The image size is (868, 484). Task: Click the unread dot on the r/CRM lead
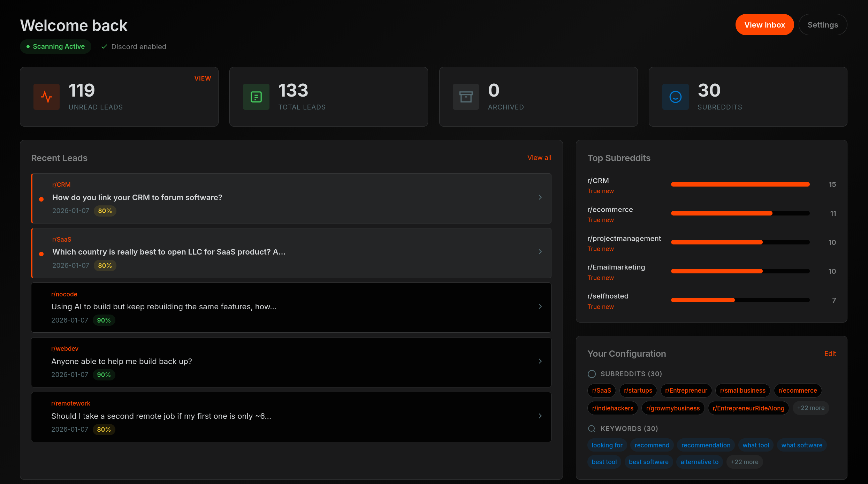41,199
